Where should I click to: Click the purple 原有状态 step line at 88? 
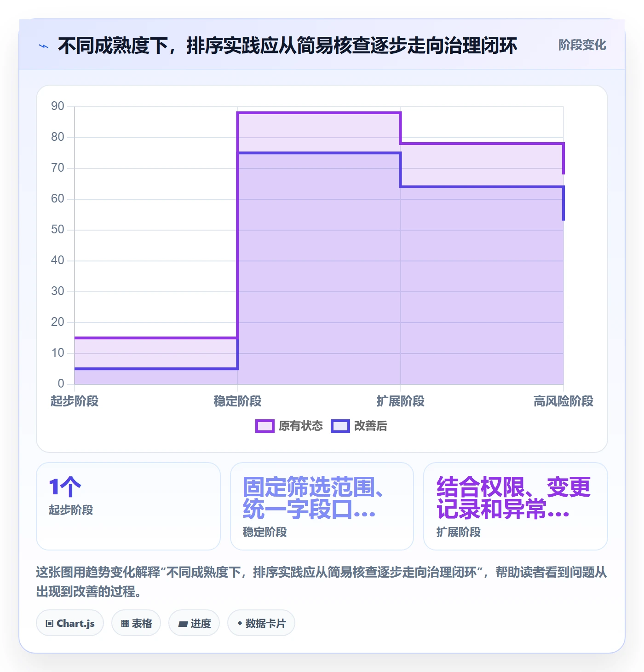[319, 113]
